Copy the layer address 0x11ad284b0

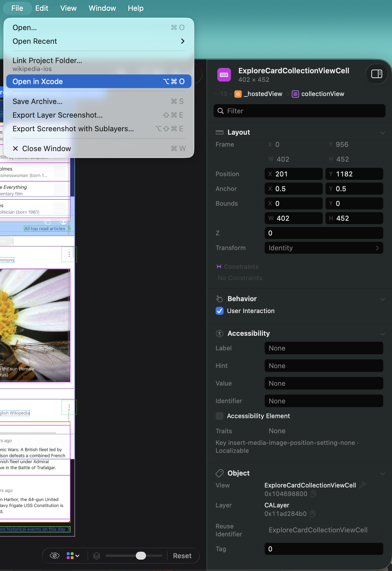[x=313, y=514]
